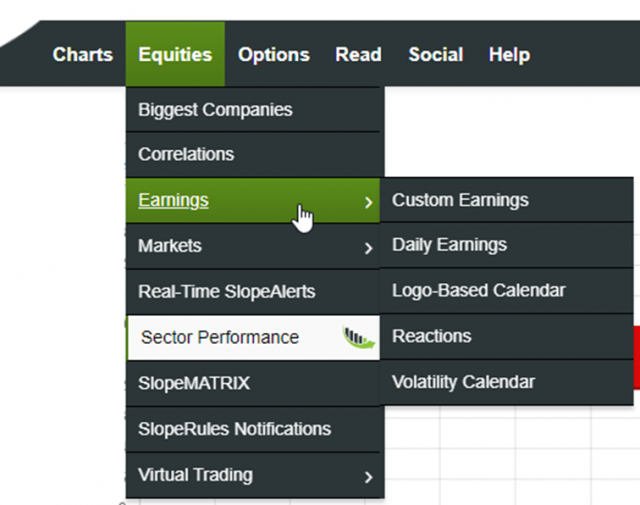Click the SlopeMATRIX menu item
Screen dimensions: 640x505
pyautogui.click(x=194, y=383)
